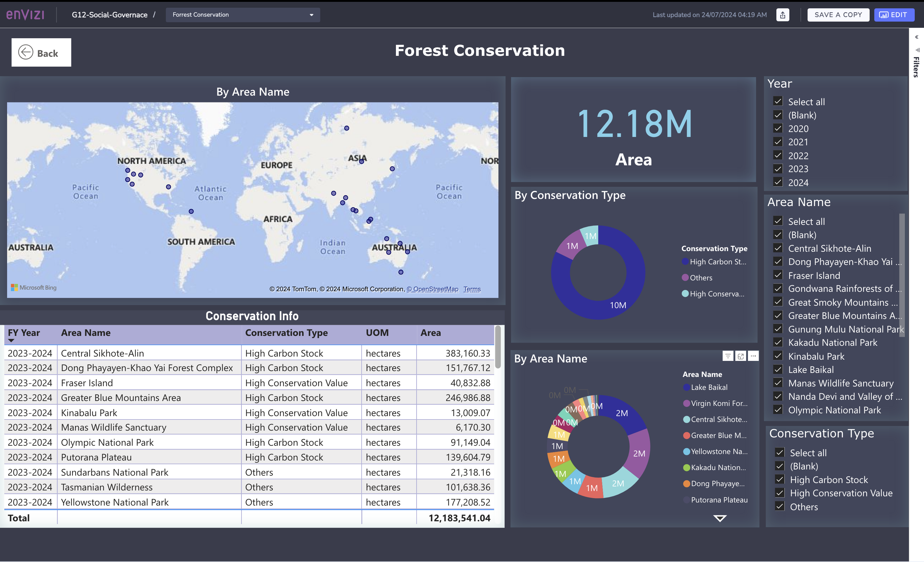The width and height of the screenshot is (924, 562).
Task: Open focus mode for the By Area Name donut
Action: tap(741, 356)
